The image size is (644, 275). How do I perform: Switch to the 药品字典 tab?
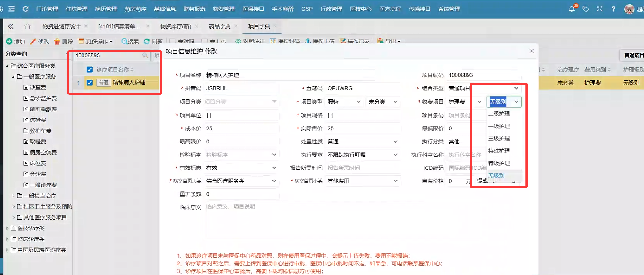pos(220,27)
